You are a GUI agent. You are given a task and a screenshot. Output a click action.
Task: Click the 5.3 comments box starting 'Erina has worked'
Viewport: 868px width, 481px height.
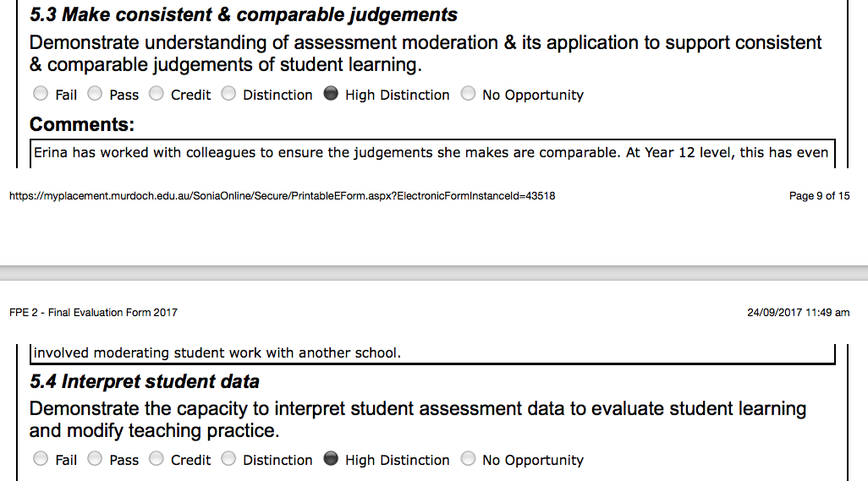pos(432,153)
